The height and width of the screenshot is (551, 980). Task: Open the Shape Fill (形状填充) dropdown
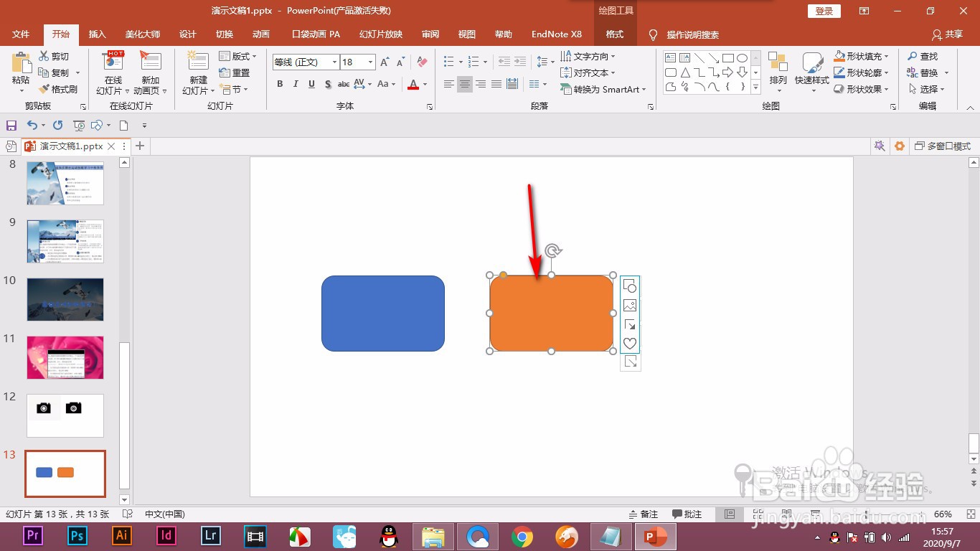(862, 56)
